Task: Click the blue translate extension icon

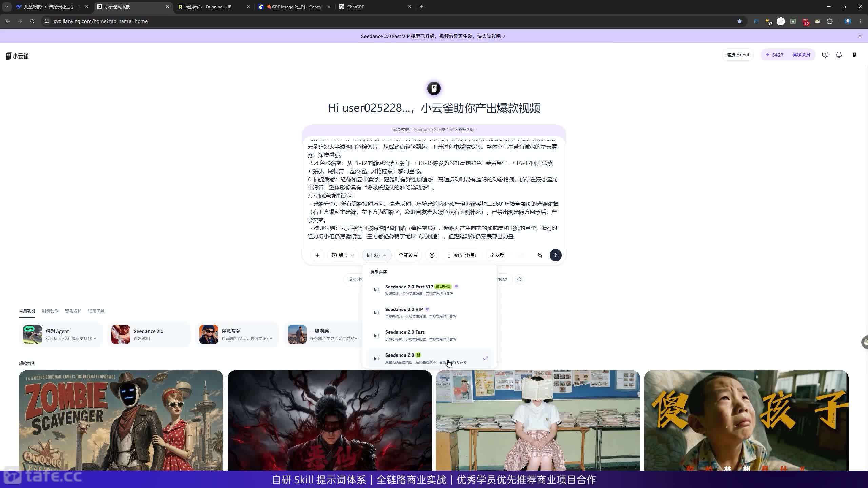Action: click(x=756, y=21)
